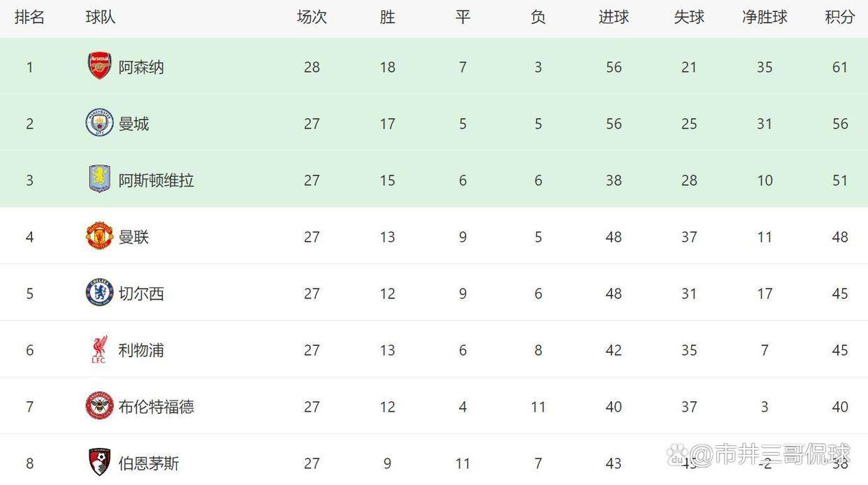Select the 阿斯顿维拉 team name
This screenshot has height=485, width=868.
156,180
